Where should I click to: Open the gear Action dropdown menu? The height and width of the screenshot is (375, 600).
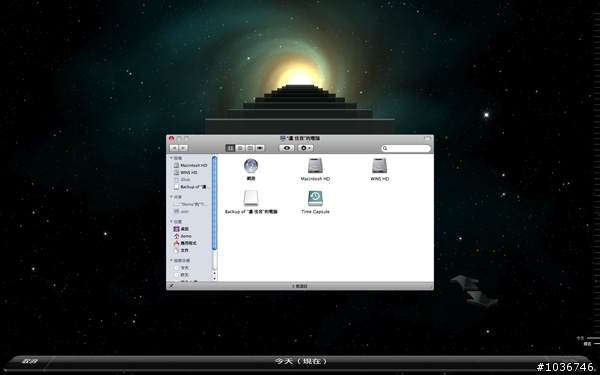click(306, 148)
